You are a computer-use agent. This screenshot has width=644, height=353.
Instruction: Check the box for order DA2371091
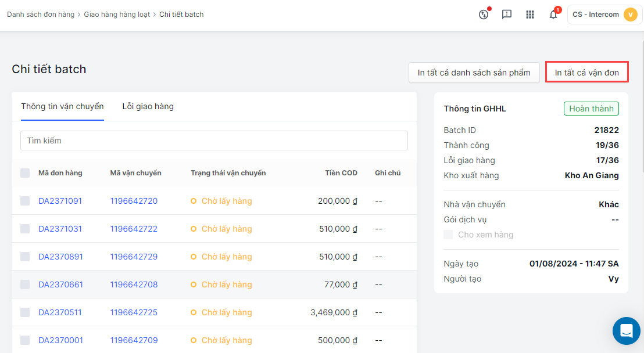25,201
